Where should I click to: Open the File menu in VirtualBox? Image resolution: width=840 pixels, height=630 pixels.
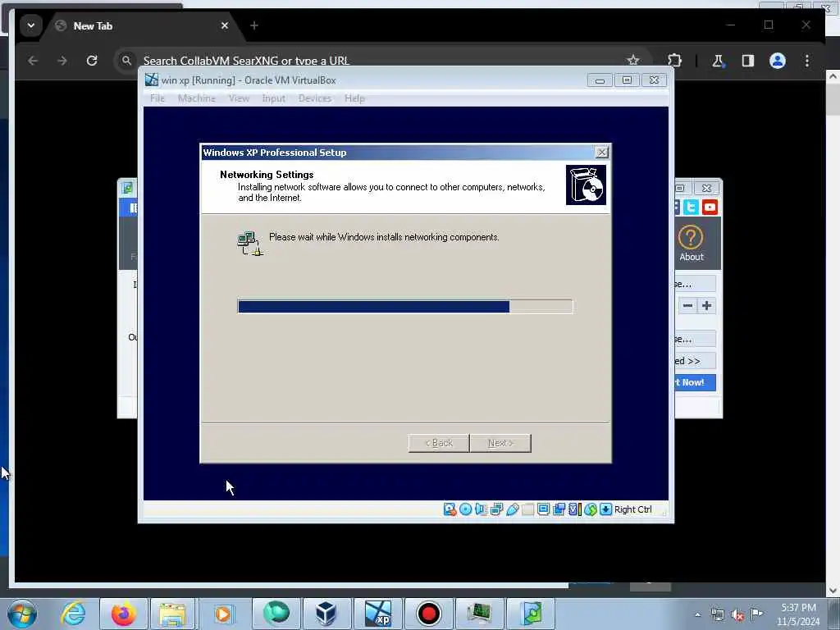pos(157,98)
